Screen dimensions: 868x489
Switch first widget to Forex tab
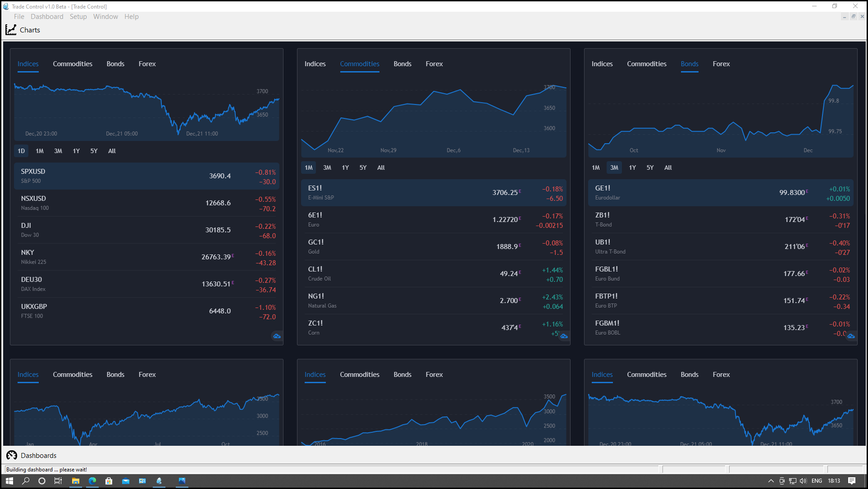(147, 64)
